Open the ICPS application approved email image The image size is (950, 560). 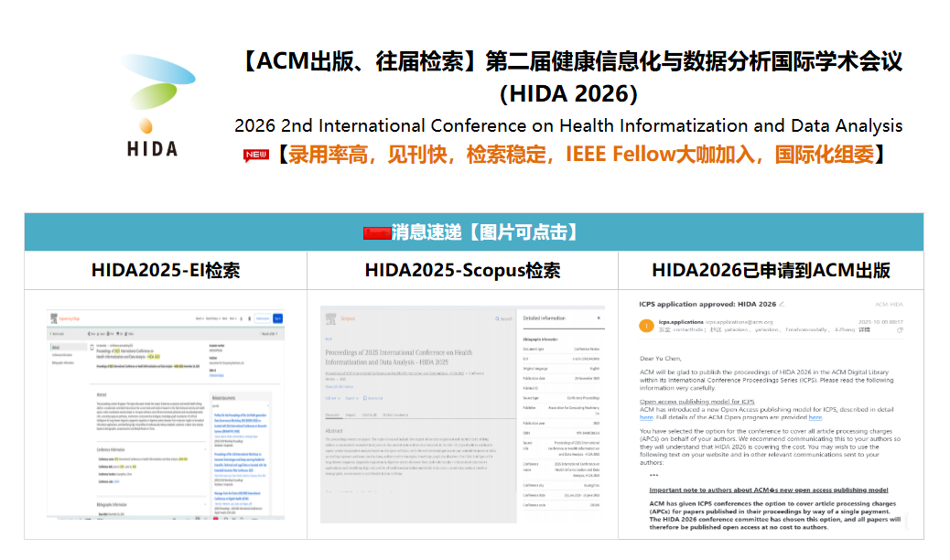(x=771, y=415)
